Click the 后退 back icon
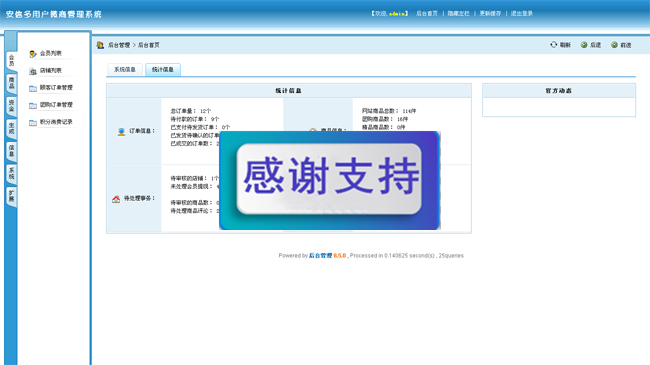 point(584,45)
